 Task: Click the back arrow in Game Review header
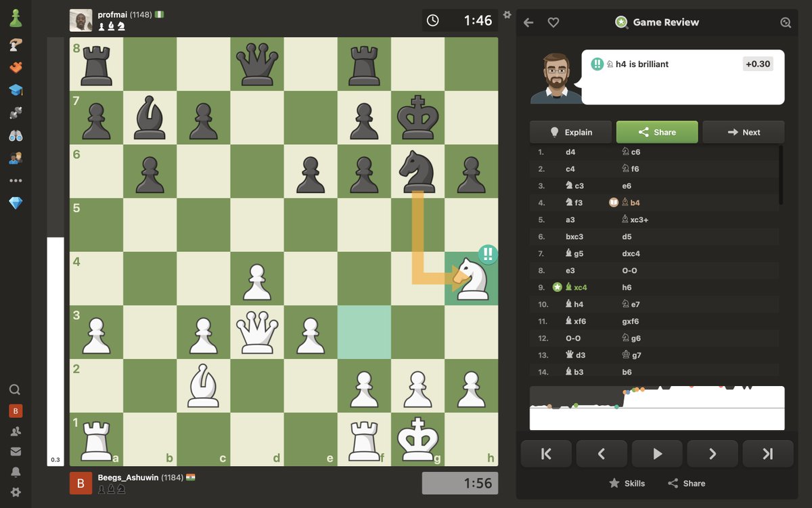(x=528, y=22)
